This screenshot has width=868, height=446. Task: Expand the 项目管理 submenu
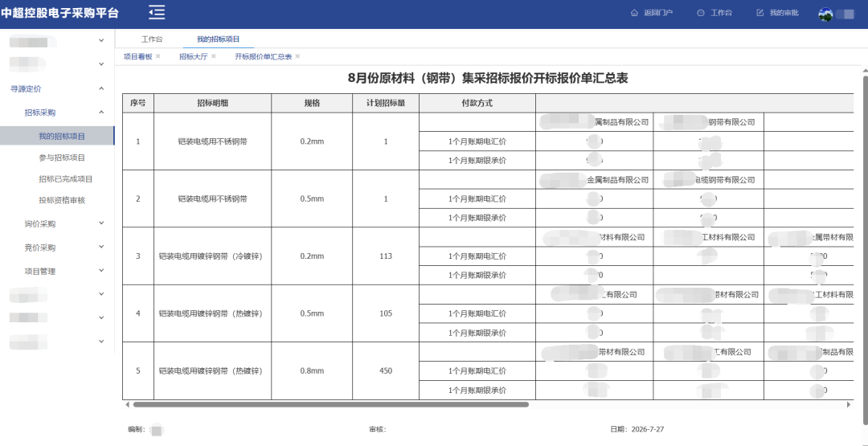point(101,271)
